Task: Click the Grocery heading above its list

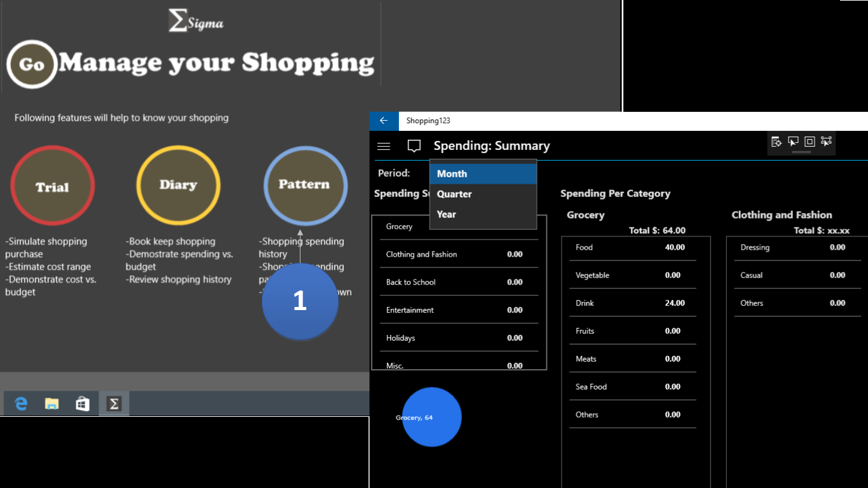Action: point(586,215)
